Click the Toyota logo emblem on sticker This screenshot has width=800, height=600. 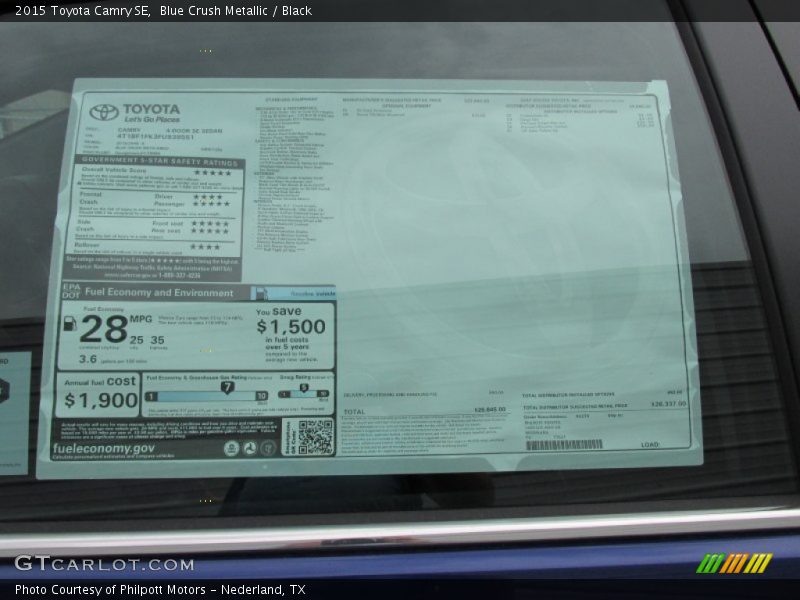point(103,112)
